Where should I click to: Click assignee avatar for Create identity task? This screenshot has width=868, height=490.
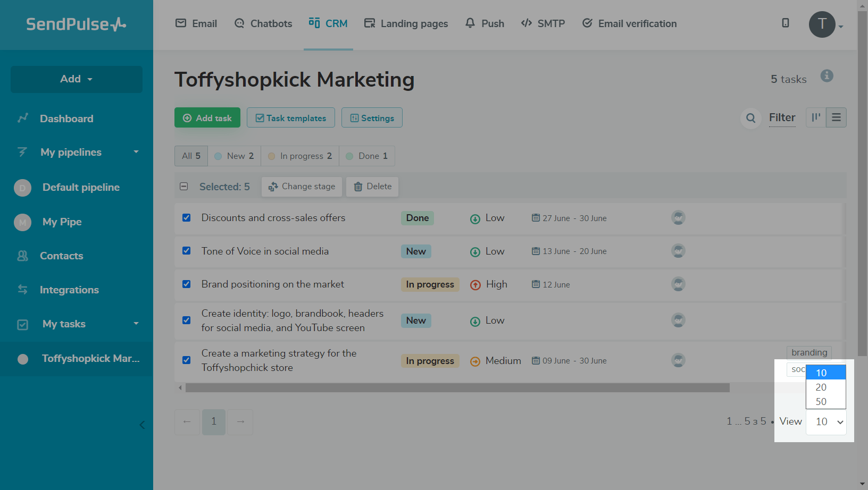coord(678,320)
